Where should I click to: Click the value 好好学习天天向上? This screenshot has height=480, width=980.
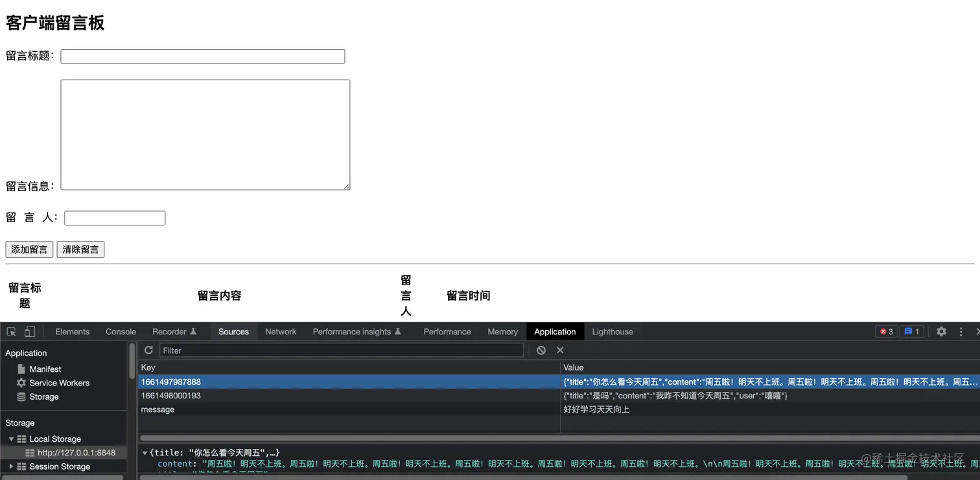pos(596,409)
